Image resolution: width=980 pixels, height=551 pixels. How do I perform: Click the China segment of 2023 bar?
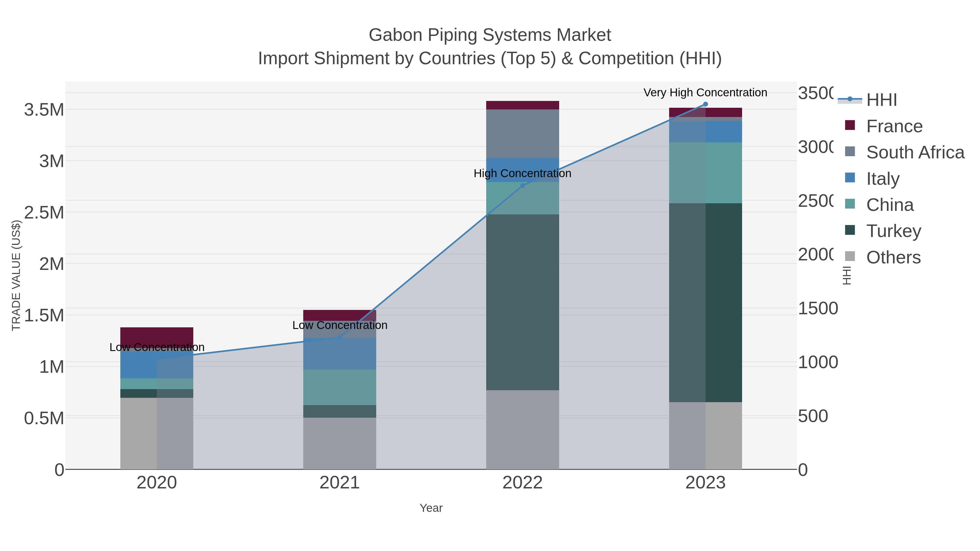(705, 173)
